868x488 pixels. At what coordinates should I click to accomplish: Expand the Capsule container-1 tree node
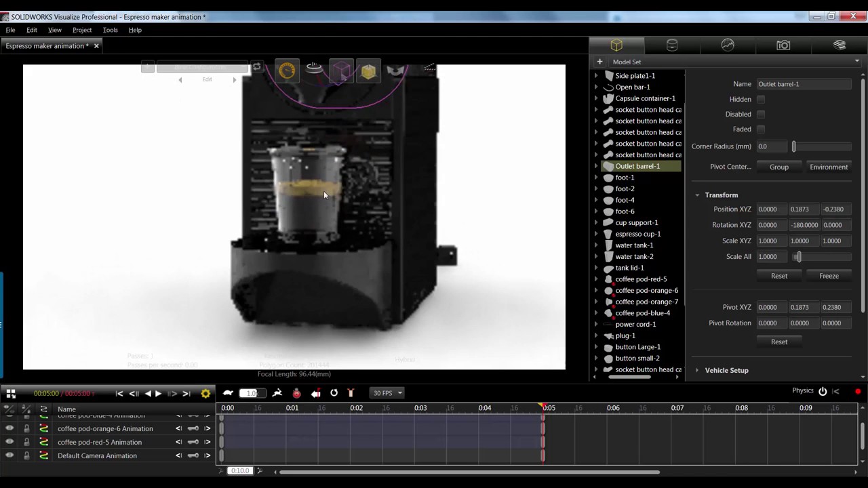[x=596, y=98]
